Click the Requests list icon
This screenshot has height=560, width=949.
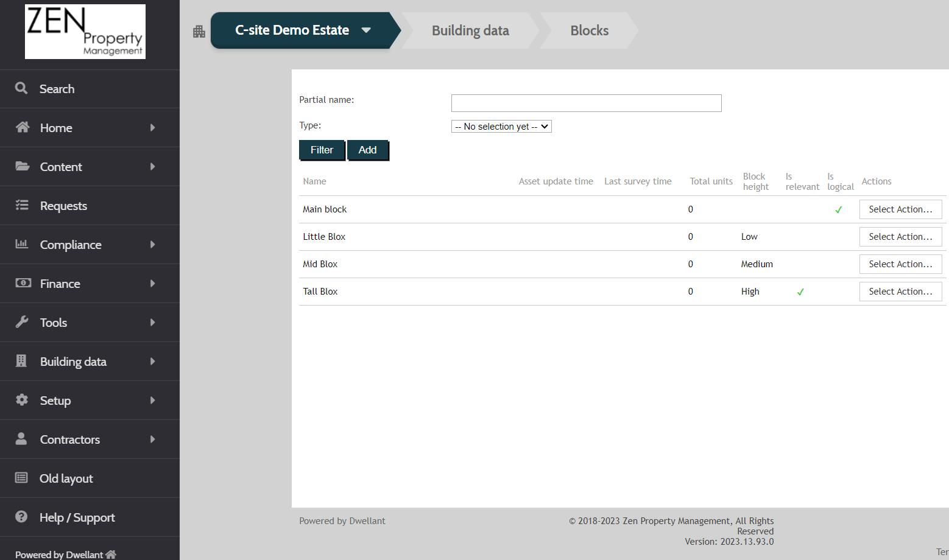(x=22, y=205)
